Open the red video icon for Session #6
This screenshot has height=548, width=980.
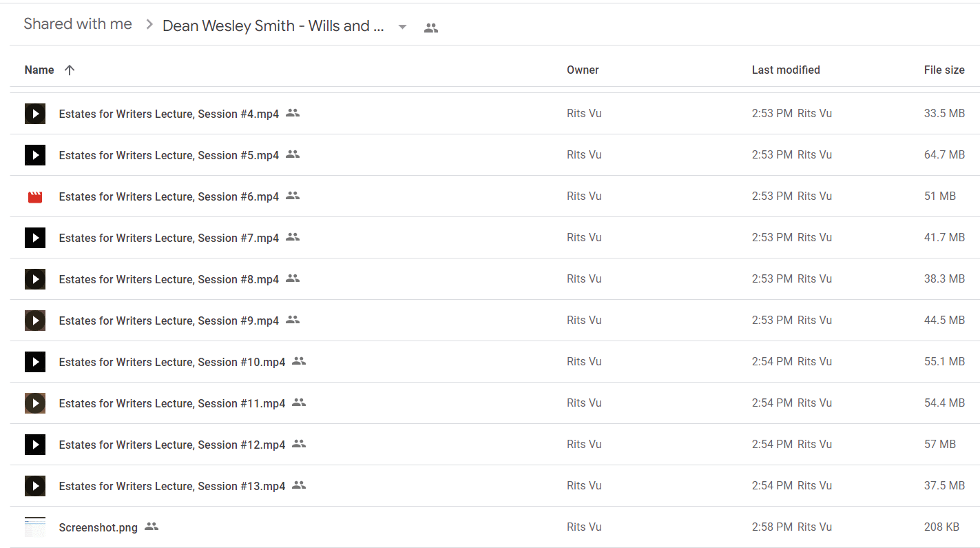[x=35, y=196]
